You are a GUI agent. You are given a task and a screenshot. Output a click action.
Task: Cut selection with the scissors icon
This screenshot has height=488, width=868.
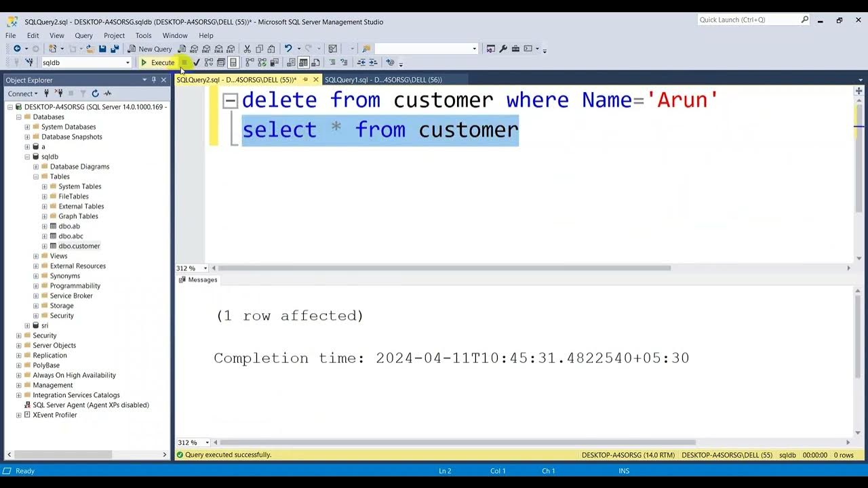[x=247, y=49]
